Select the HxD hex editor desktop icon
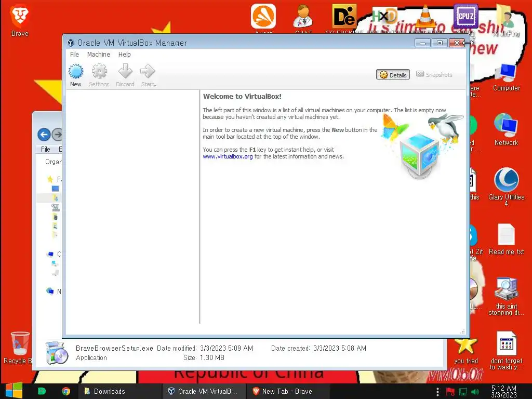The image size is (532, 399). pos(384,16)
